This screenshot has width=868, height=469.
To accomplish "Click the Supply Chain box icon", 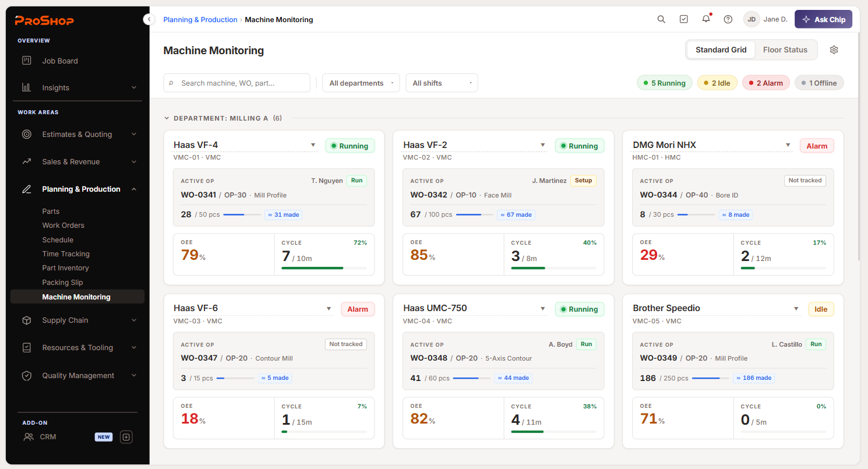I will [x=26, y=320].
